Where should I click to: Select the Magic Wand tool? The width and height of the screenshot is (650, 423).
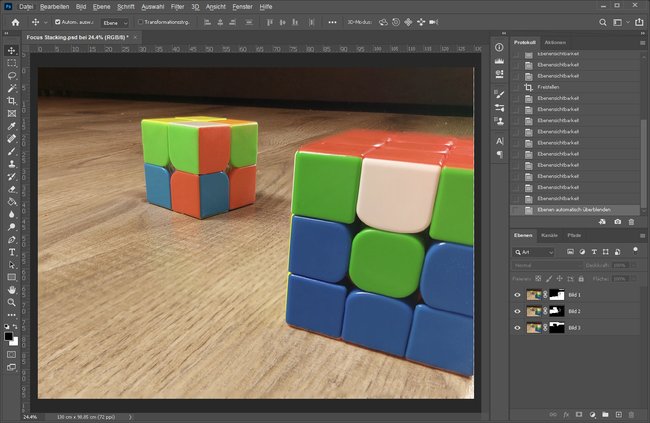[12, 88]
